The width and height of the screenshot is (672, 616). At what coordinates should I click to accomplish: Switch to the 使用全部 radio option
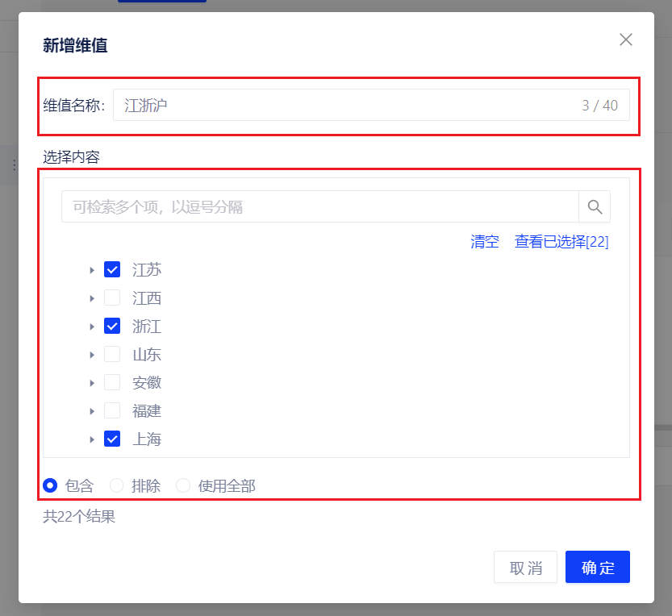click(183, 485)
